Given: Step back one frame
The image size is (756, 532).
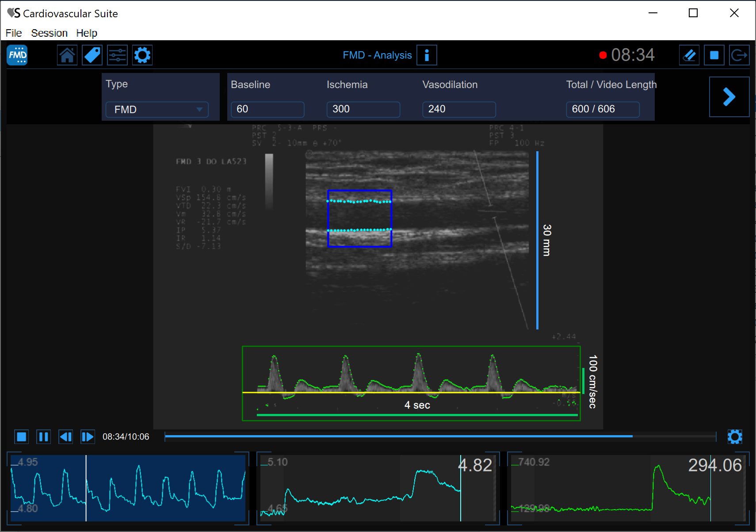Looking at the screenshot, I should (x=65, y=437).
